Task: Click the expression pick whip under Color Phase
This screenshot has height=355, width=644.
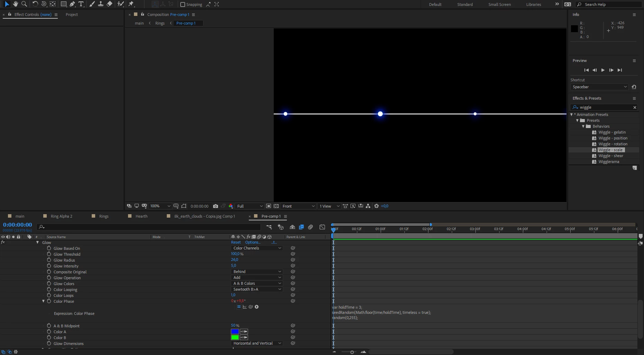Action: pos(251,307)
